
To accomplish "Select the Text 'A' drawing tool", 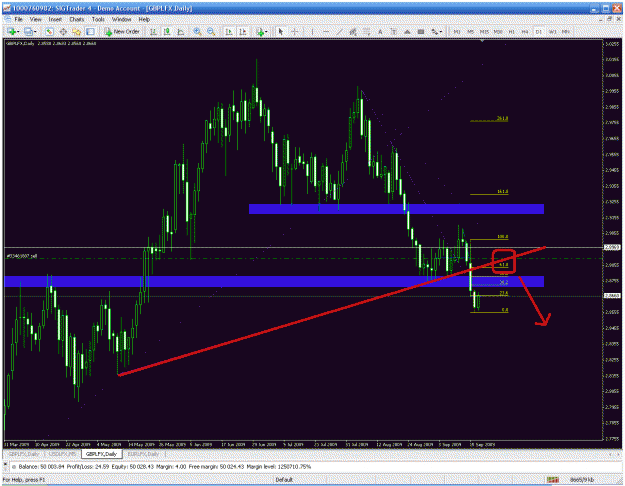I will point(380,32).
